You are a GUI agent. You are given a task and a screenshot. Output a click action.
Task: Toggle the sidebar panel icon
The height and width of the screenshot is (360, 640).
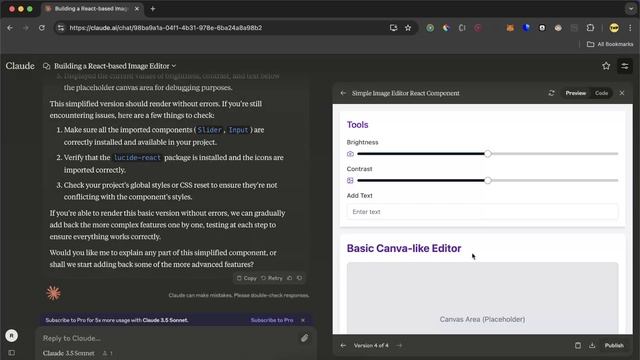(11, 353)
